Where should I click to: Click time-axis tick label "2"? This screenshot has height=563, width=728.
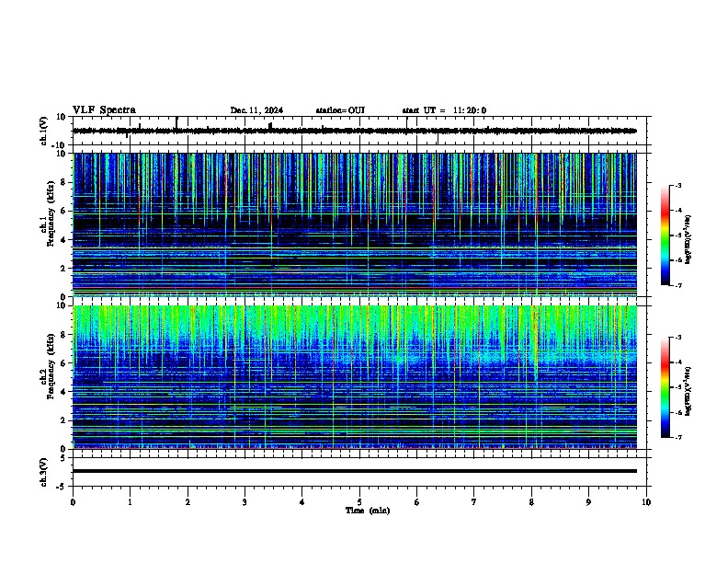[188, 502]
